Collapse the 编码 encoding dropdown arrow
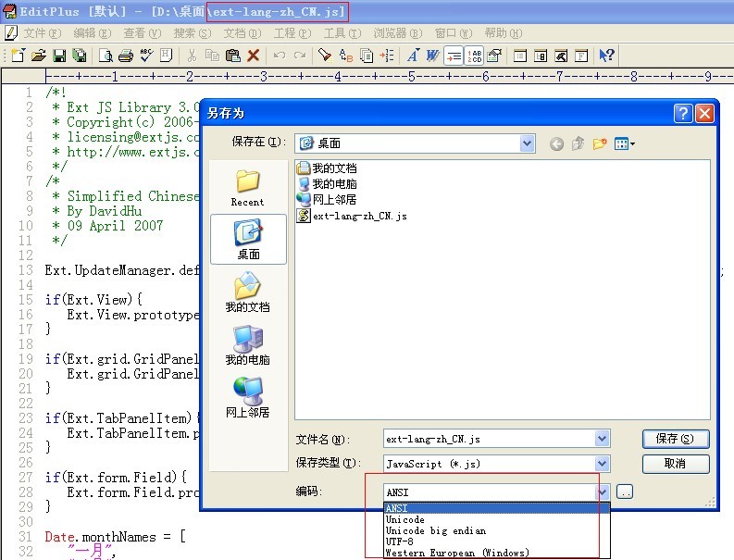The width and height of the screenshot is (734, 560). [x=602, y=492]
